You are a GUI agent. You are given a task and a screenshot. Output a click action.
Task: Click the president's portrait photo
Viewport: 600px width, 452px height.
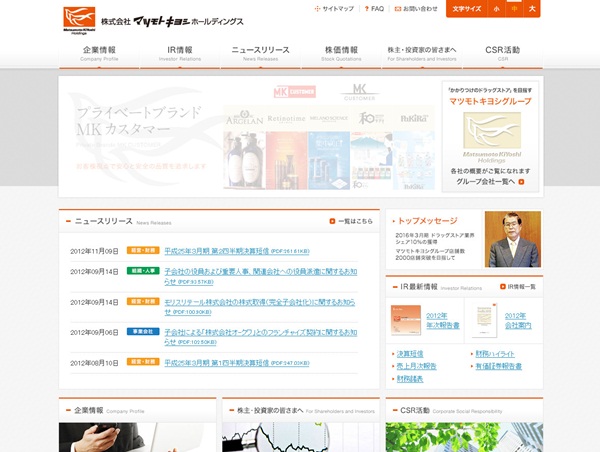(x=513, y=239)
